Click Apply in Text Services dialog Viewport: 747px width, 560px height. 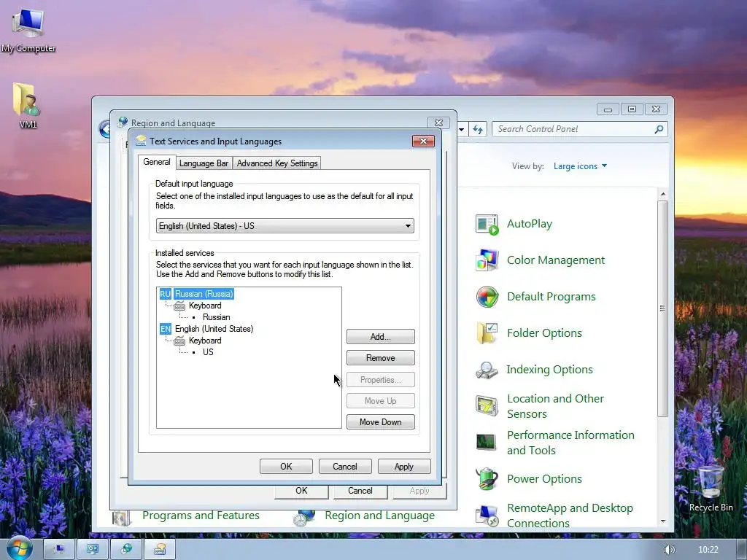[x=404, y=466]
